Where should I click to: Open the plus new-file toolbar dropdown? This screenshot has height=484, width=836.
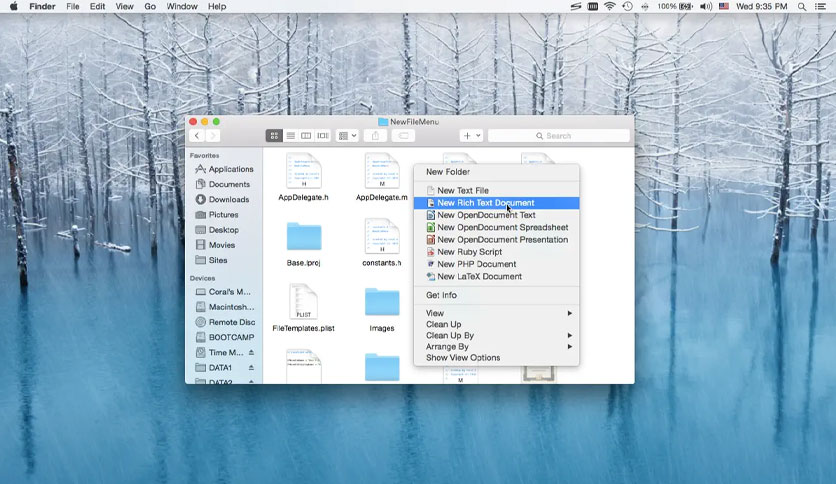coord(472,136)
